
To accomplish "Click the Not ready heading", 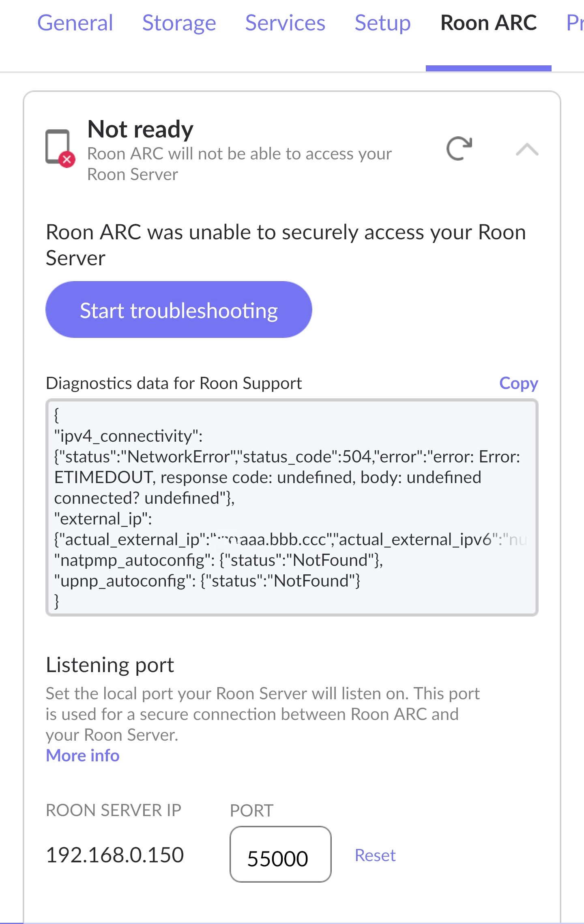I will (140, 129).
